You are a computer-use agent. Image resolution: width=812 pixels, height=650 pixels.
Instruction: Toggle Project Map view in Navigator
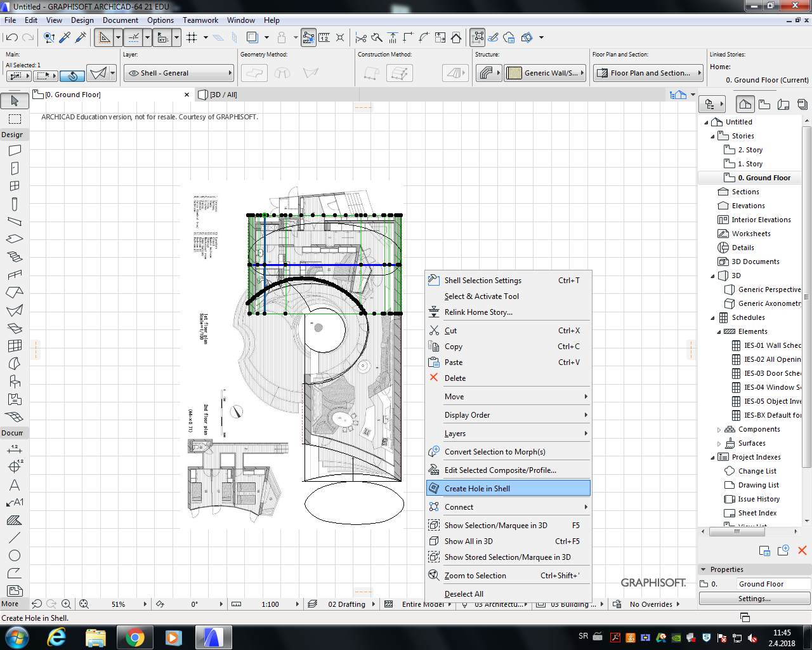tap(745, 104)
